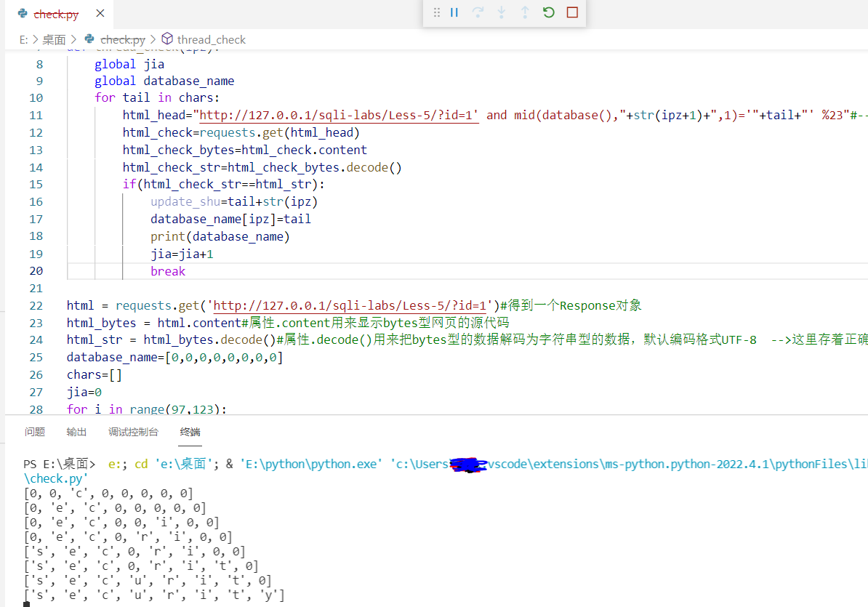The width and height of the screenshot is (868, 607).
Task: Stop debugging with the red square
Action: (x=572, y=12)
